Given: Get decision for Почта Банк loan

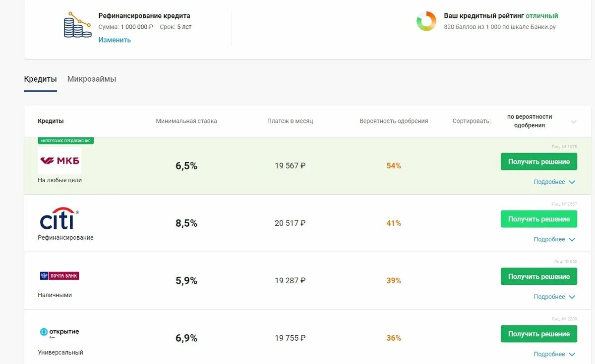Looking at the screenshot, I should tap(539, 276).
